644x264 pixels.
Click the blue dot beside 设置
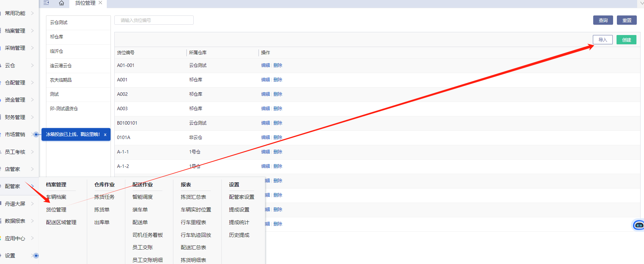(36, 256)
